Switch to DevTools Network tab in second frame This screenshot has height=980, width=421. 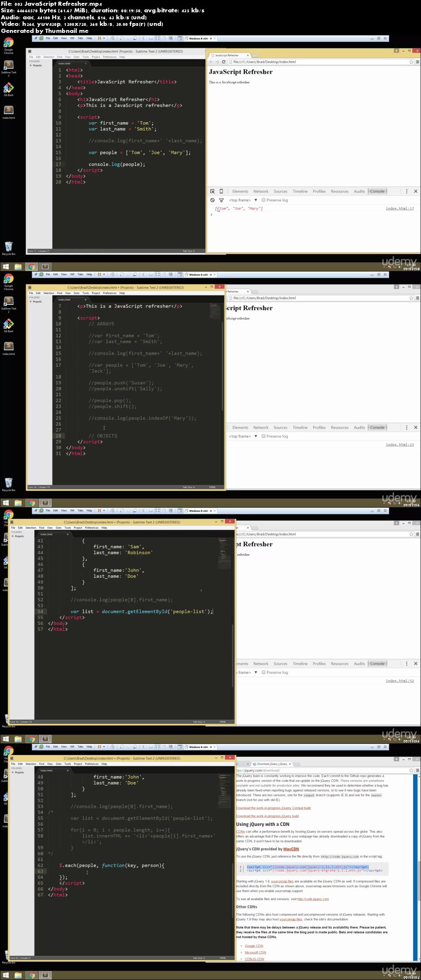(x=261, y=428)
